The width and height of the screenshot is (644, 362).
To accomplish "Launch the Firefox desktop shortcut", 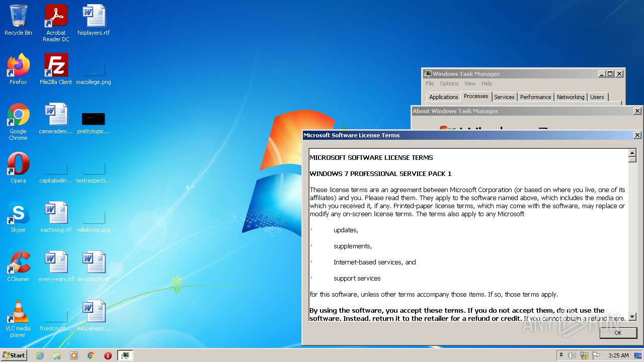I will click(18, 69).
